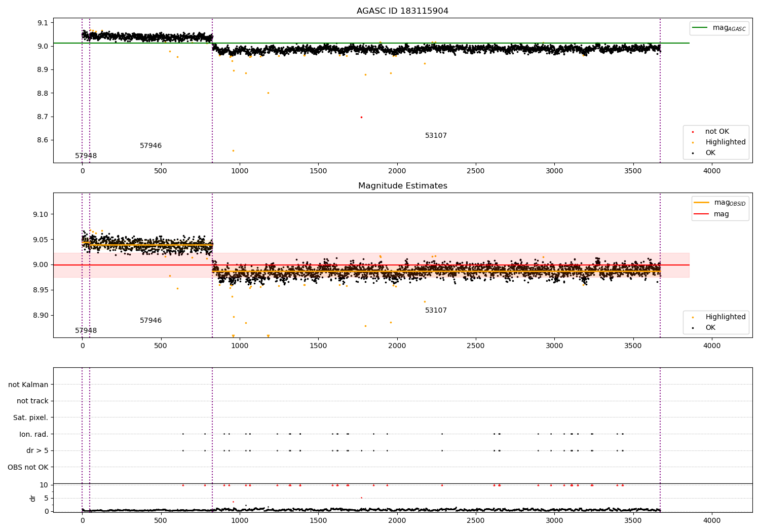This screenshot has height=532, width=760.
Task: Click the 9.1 y-tick on the top plot
Action: tap(43, 23)
